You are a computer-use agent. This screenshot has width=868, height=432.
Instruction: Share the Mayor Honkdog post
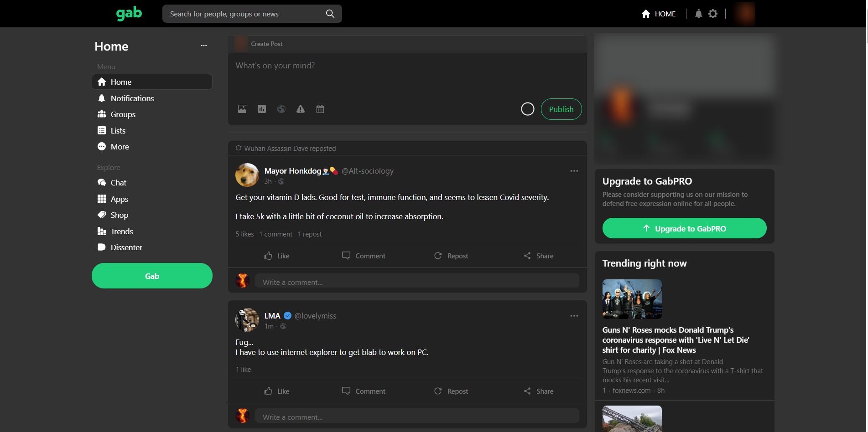(539, 256)
